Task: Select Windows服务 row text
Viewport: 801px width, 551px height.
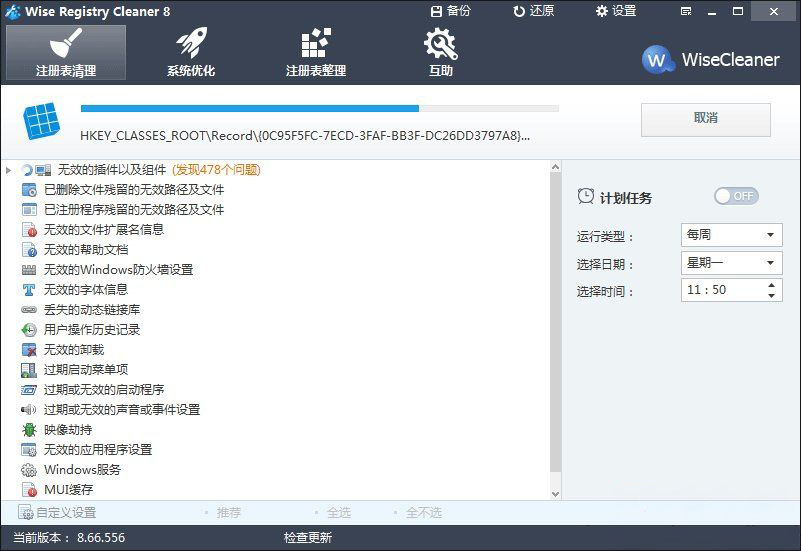Action: [82, 470]
